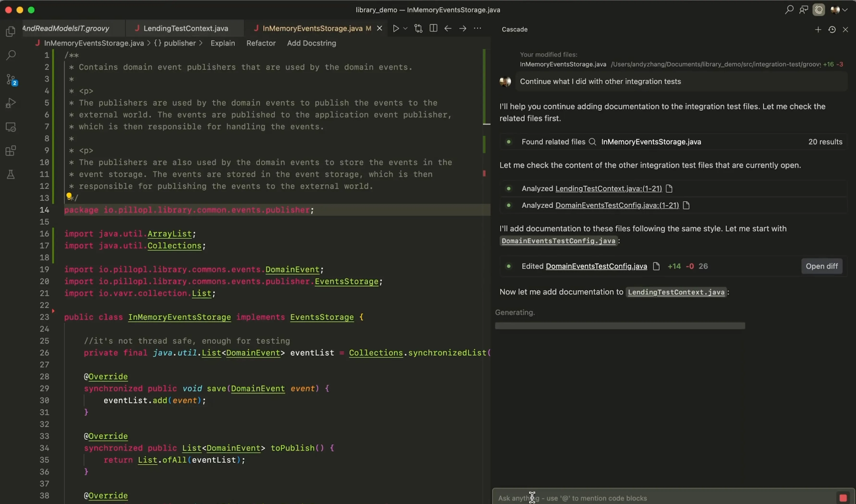Click the split editor icon
This screenshot has width=856, height=504.
pos(433,28)
